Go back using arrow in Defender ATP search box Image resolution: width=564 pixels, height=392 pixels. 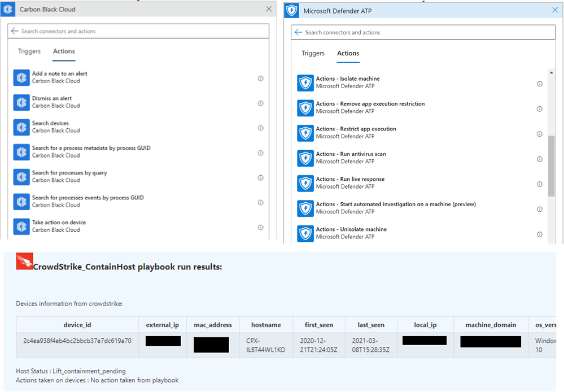pos(298,32)
